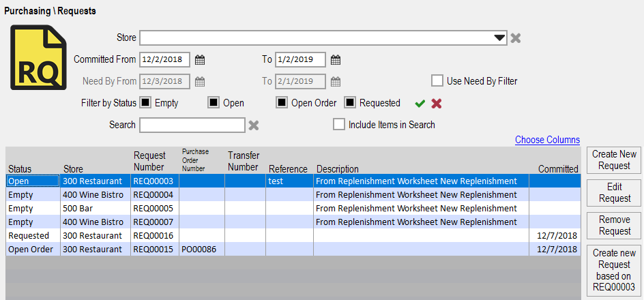Open the Store dropdown list
This screenshot has height=300, width=644.
click(499, 37)
